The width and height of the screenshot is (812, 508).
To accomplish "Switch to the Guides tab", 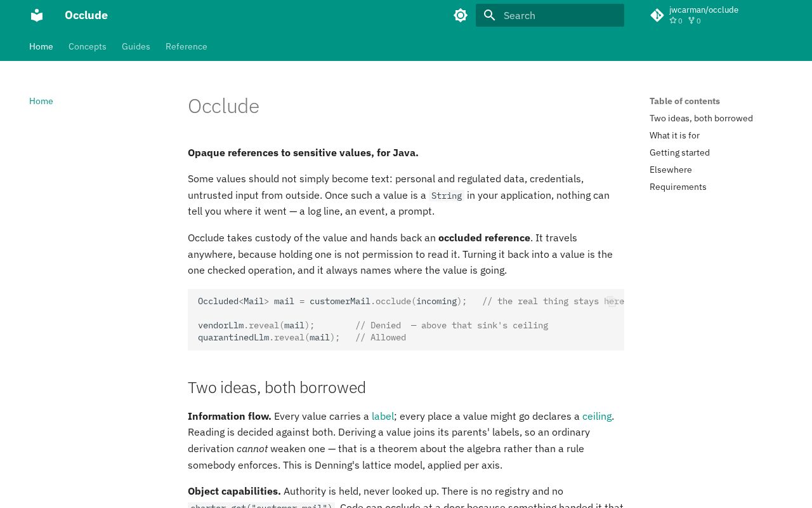I will (x=136, y=46).
